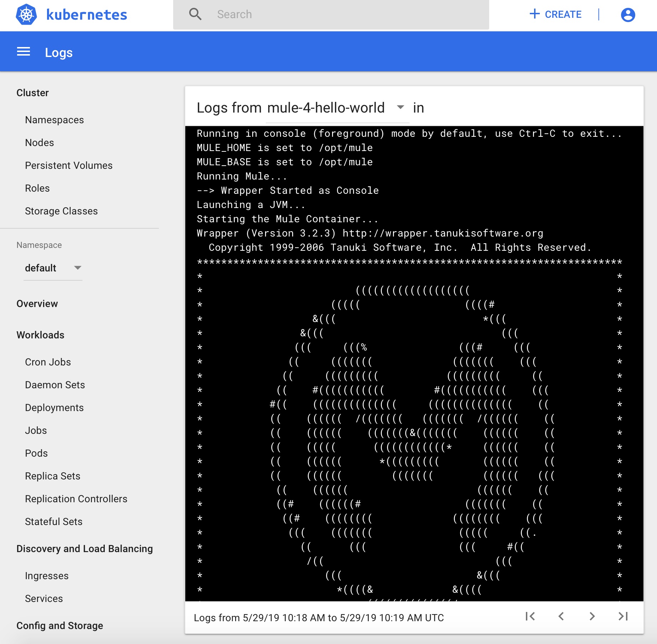Go to Pods
The image size is (657, 644).
coord(36,453)
